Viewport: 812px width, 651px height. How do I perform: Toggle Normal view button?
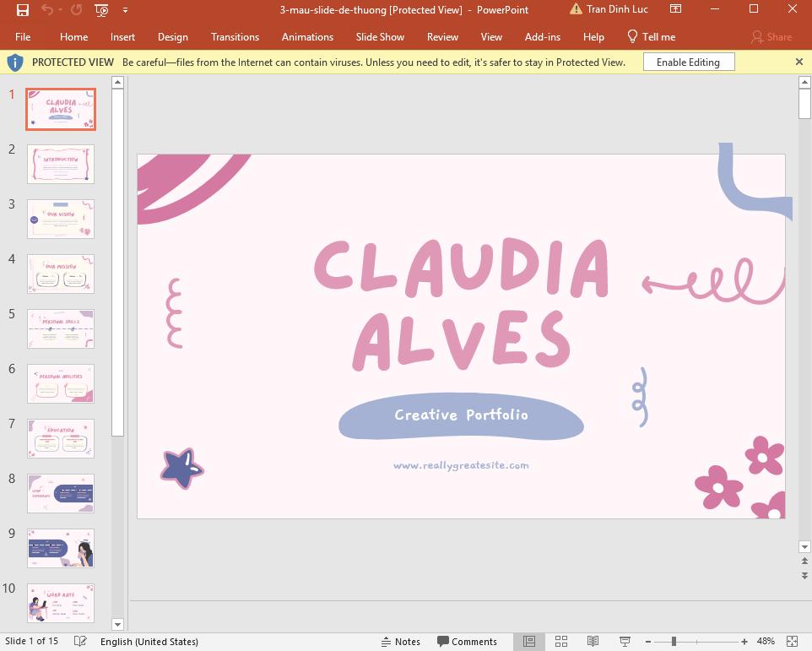click(529, 642)
